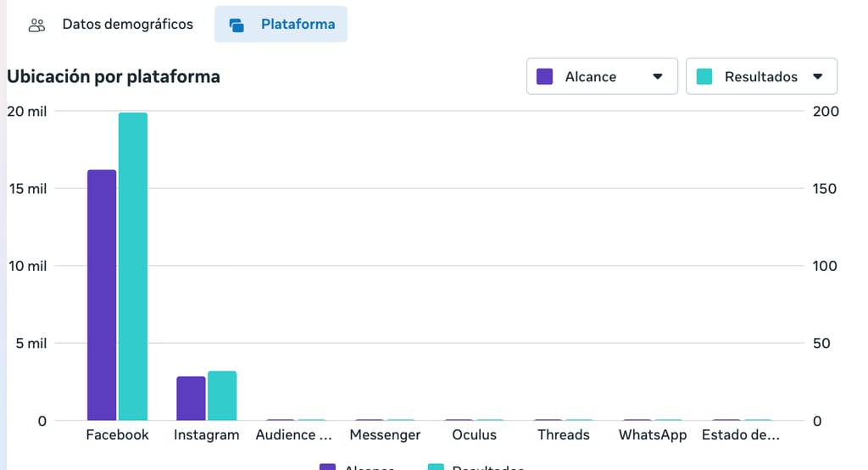Click the Resultados dropdown caret
This screenshot has height=470, width=868.
coord(817,76)
